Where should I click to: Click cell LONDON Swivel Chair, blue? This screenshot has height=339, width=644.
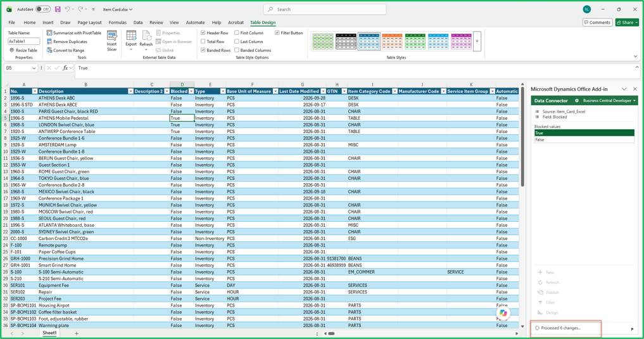pyautogui.click(x=85, y=124)
